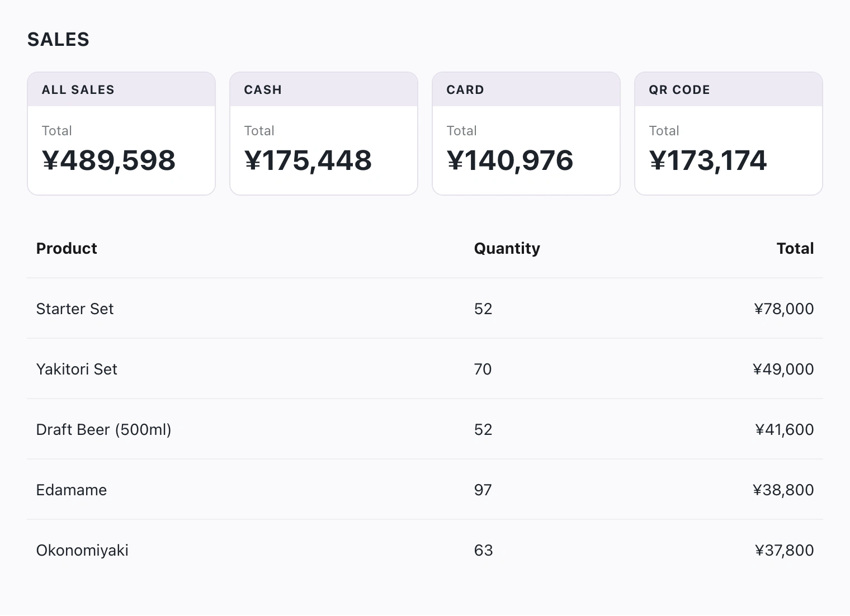Select the Starter Set product name
850x616 pixels.
[75, 309]
